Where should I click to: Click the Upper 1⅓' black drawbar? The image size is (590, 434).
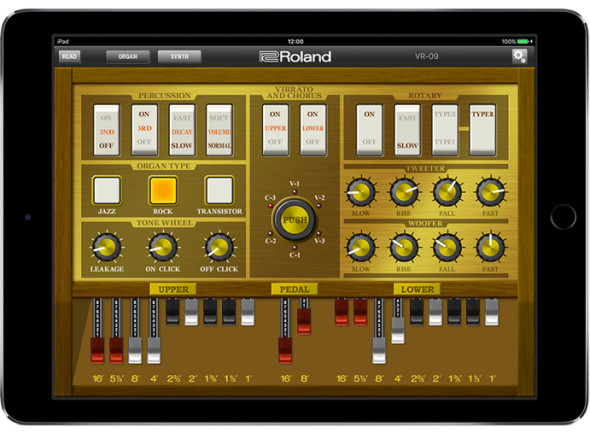click(229, 312)
